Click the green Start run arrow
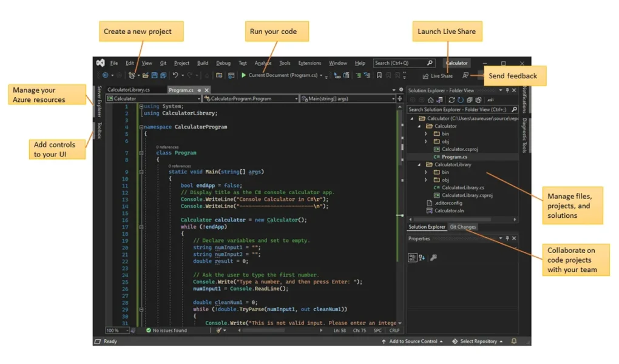The width and height of the screenshot is (619, 364). (x=243, y=76)
